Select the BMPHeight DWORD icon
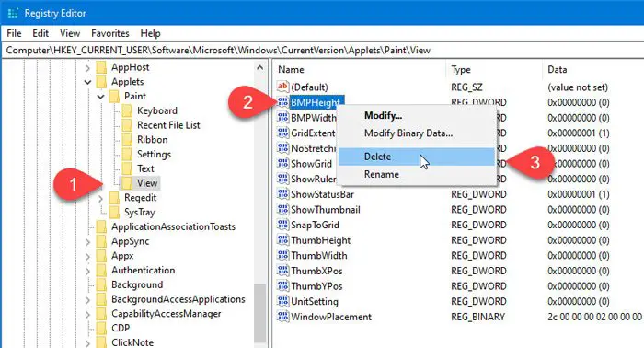The image size is (644, 348). 282,102
